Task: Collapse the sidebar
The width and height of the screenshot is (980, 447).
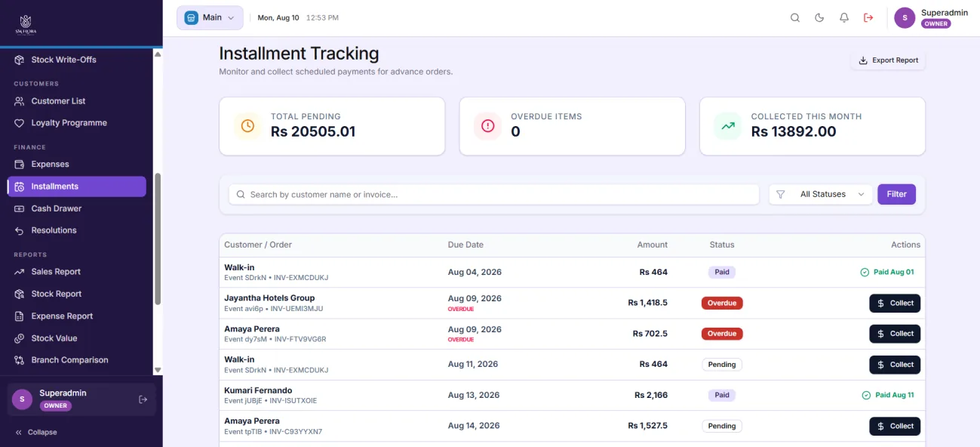Action: 36,433
